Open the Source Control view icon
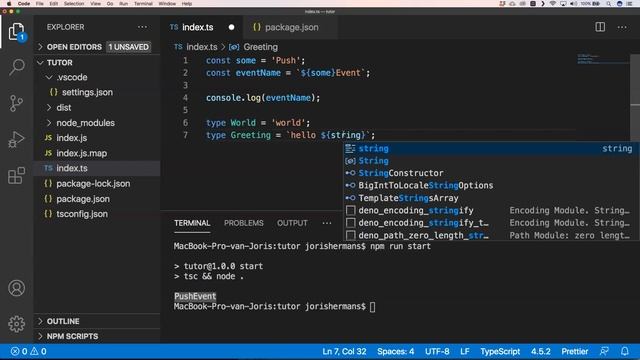This screenshot has height=360, width=640. [x=16, y=103]
